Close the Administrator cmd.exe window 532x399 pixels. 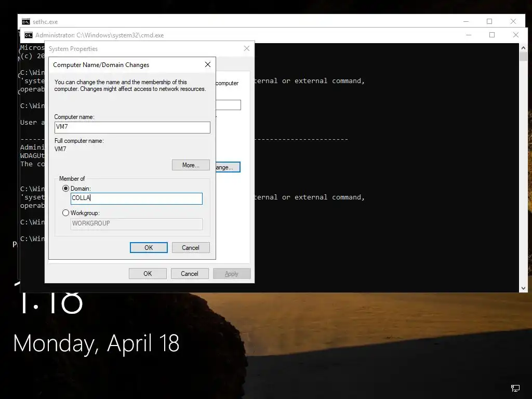[x=516, y=35]
